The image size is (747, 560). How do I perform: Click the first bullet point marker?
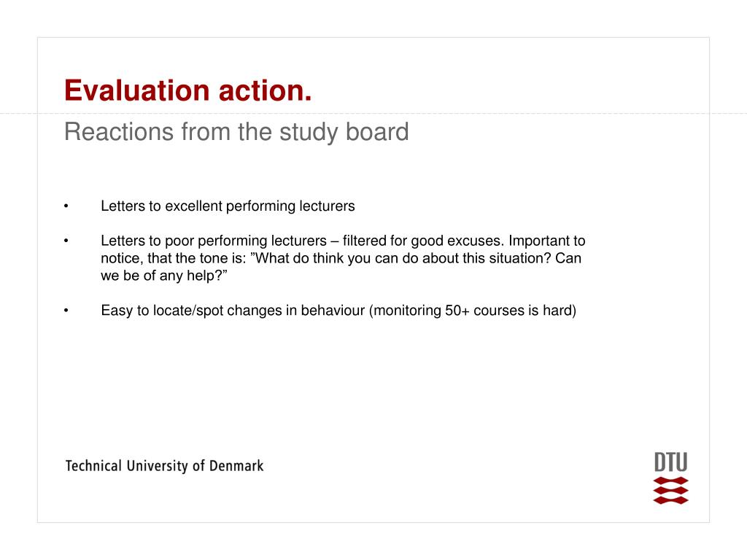coord(66,206)
